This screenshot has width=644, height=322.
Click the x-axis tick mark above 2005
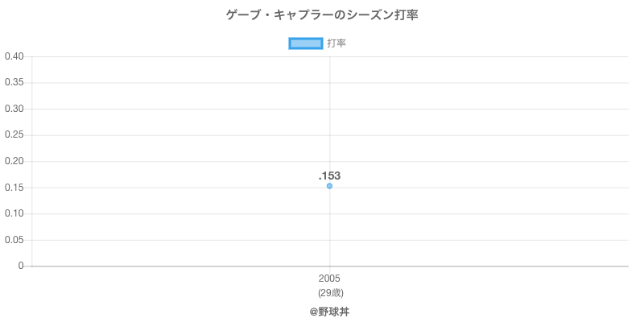329,270
